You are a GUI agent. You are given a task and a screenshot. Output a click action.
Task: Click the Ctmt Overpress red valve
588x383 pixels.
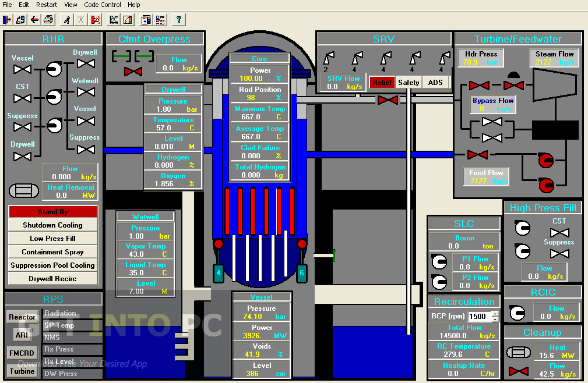coord(133,71)
